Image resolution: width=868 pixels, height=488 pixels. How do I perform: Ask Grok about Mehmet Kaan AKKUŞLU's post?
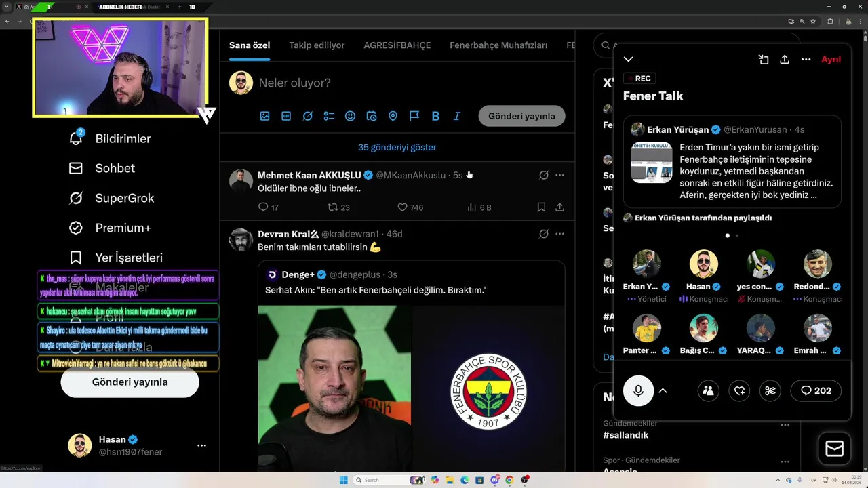543,176
